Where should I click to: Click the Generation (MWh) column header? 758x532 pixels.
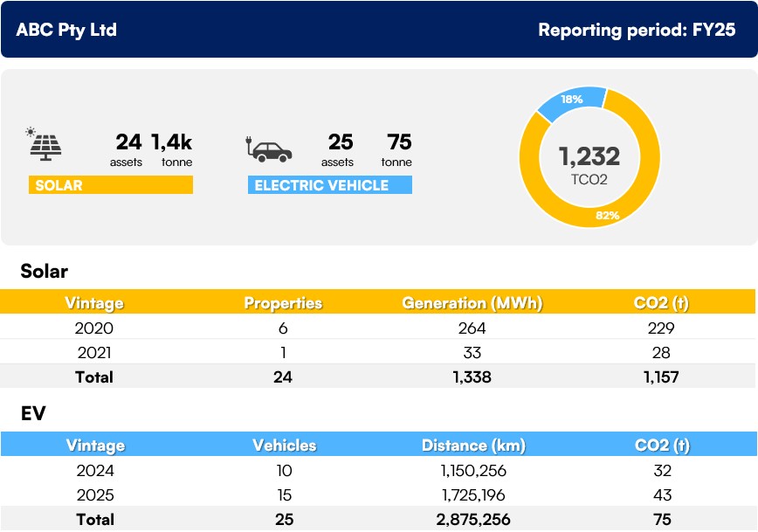pyautogui.click(x=472, y=303)
